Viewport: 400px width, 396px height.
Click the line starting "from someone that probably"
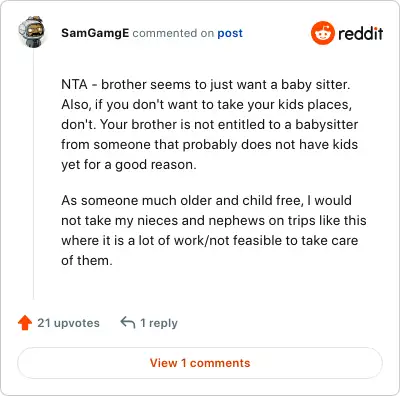point(210,144)
